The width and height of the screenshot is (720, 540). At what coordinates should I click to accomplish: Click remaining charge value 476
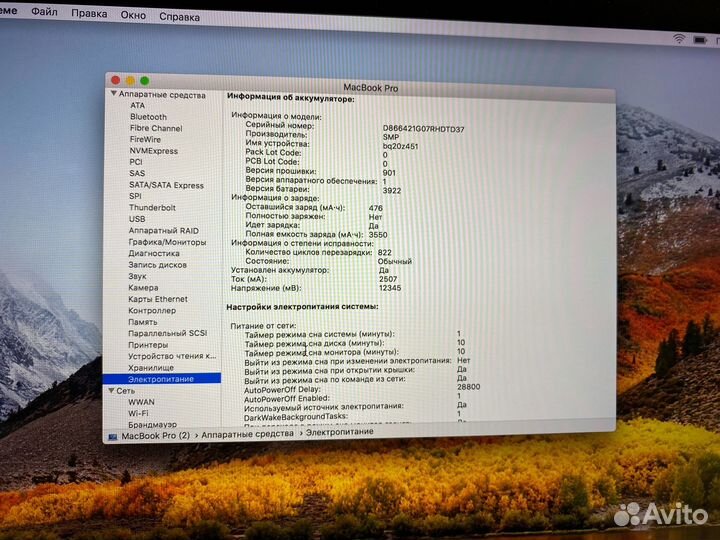376,208
